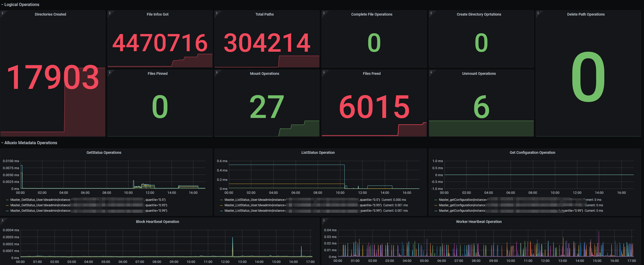Screen dimensions: 644x265
Task: Click info icon on File Infos Got panel
Action: 110,13
